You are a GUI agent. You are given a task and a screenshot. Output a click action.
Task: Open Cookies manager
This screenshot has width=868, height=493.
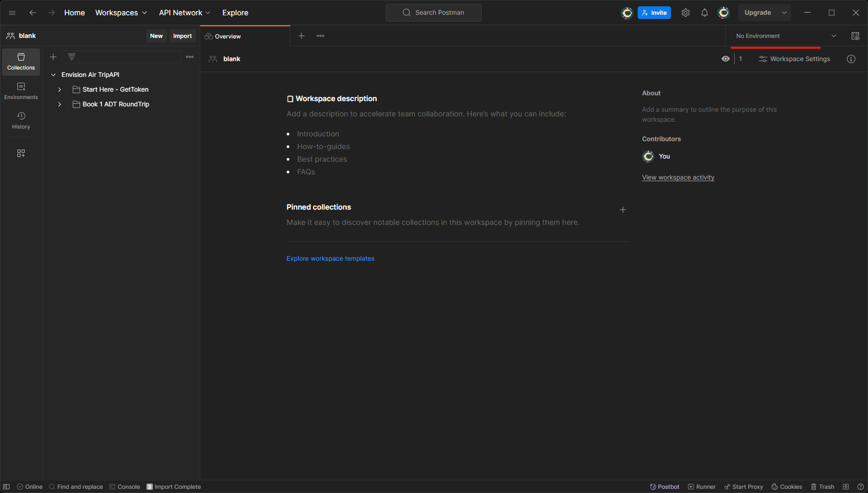(787, 487)
